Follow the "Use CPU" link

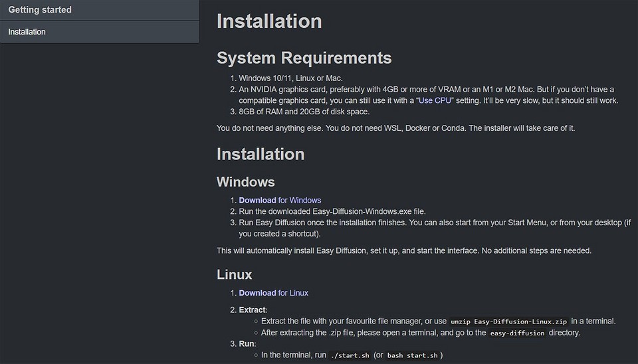point(435,100)
